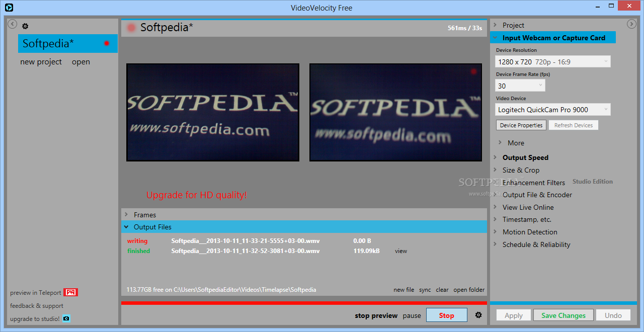Click upgrade to studio! link
This screenshot has height=332, width=644.
[x=35, y=318]
